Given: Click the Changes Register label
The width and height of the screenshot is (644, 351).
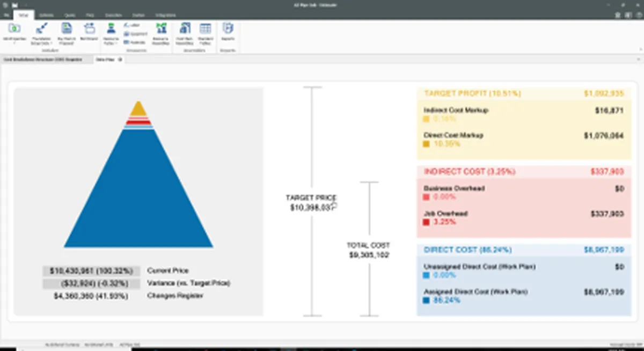Looking at the screenshot, I should 175,296.
